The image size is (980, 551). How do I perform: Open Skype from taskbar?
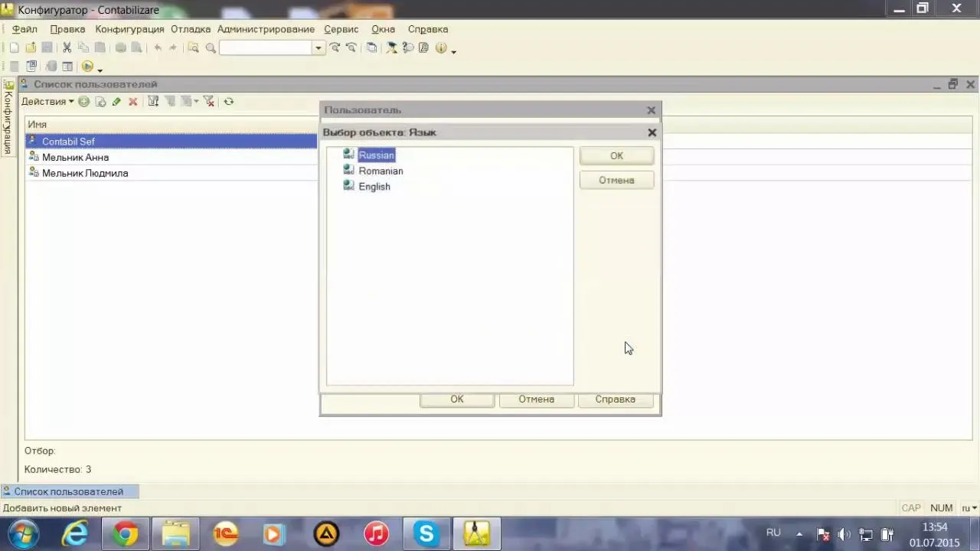pos(426,533)
